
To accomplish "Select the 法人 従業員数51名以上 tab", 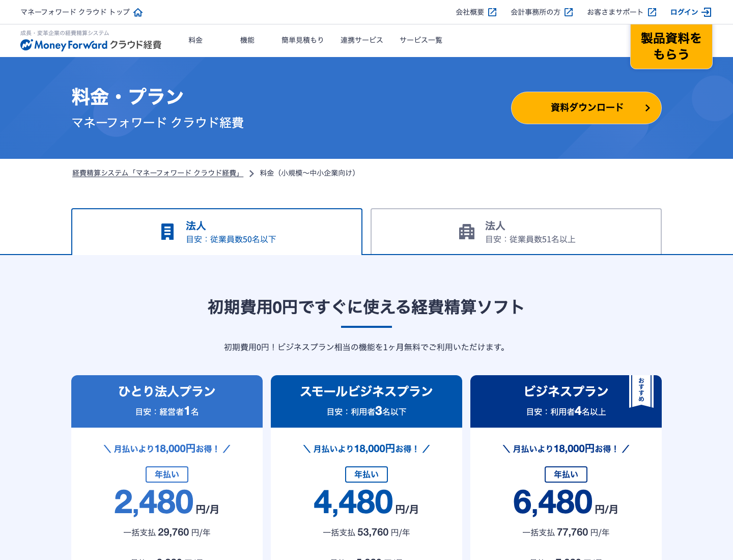I will [516, 232].
